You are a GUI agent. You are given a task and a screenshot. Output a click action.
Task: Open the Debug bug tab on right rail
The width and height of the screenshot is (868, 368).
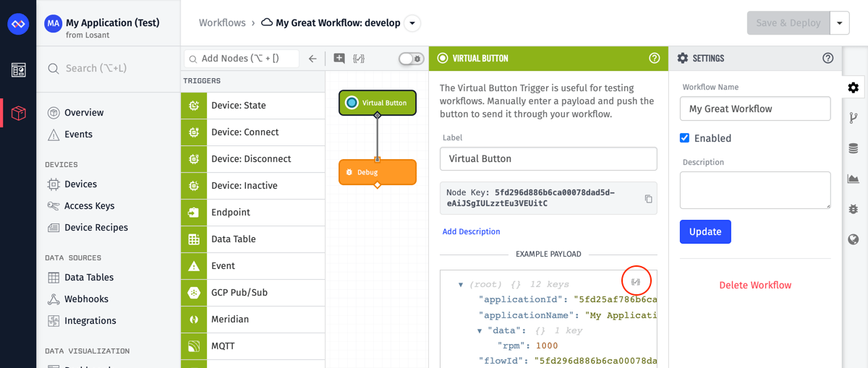(x=854, y=209)
